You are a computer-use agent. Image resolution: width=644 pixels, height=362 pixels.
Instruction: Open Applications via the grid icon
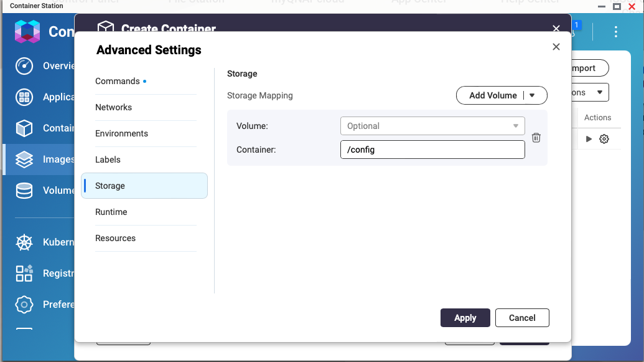(x=24, y=97)
